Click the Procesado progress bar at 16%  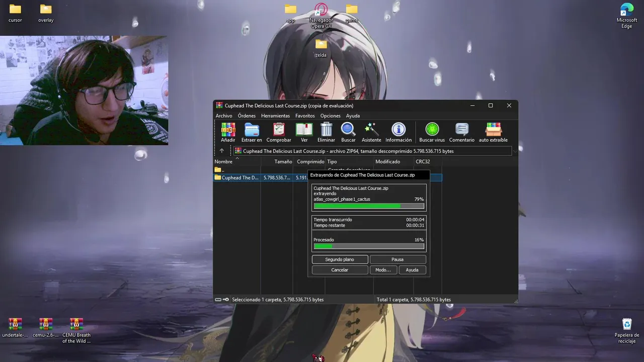tap(369, 246)
